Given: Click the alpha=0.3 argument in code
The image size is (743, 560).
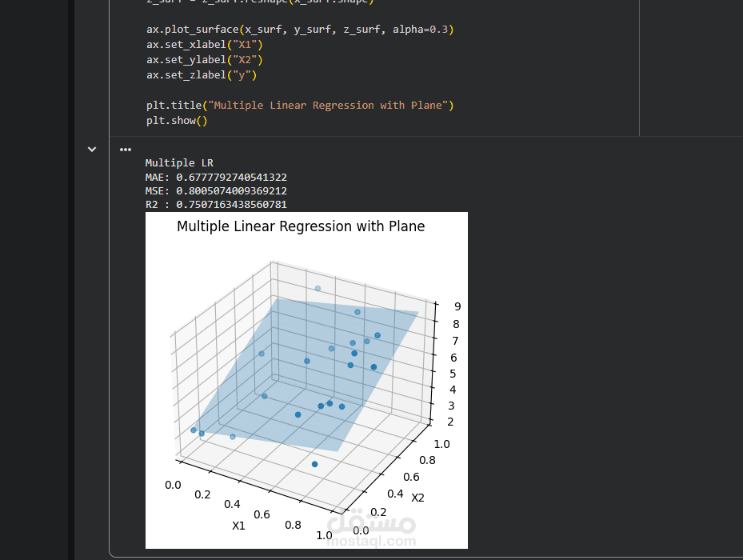Looking at the screenshot, I should coord(420,30).
